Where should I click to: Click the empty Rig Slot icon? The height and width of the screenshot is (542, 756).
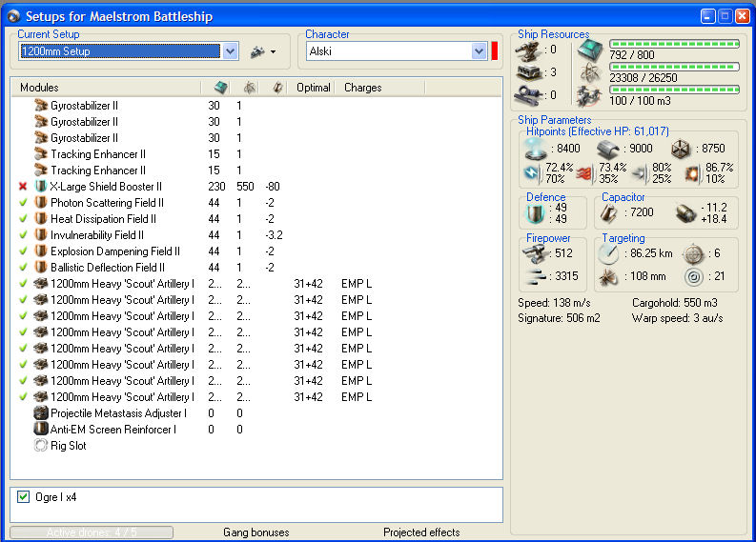[41, 445]
